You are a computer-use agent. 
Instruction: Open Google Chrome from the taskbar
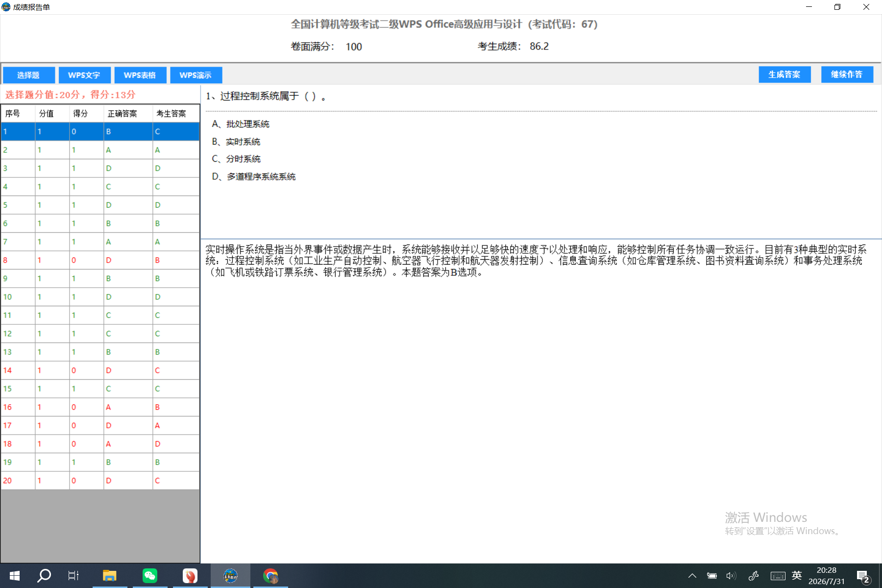[x=270, y=576]
